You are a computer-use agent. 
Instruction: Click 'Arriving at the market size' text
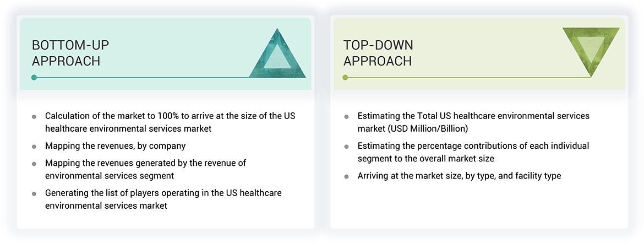(459, 176)
